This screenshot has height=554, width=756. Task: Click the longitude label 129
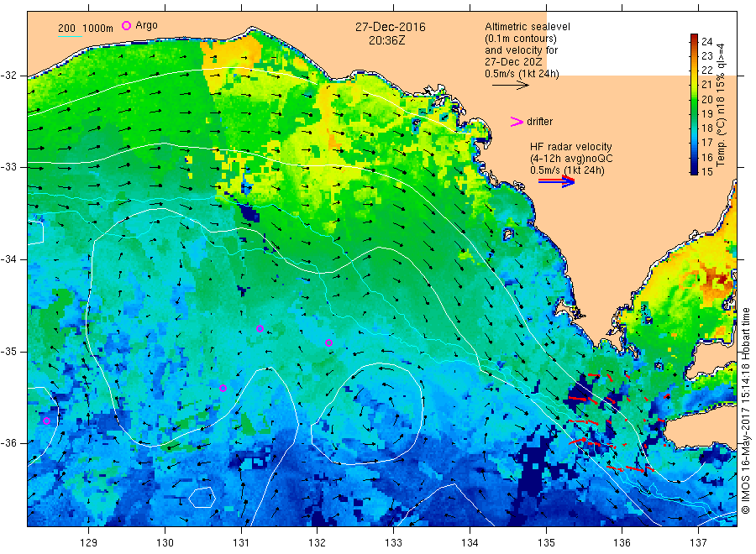pos(89,543)
